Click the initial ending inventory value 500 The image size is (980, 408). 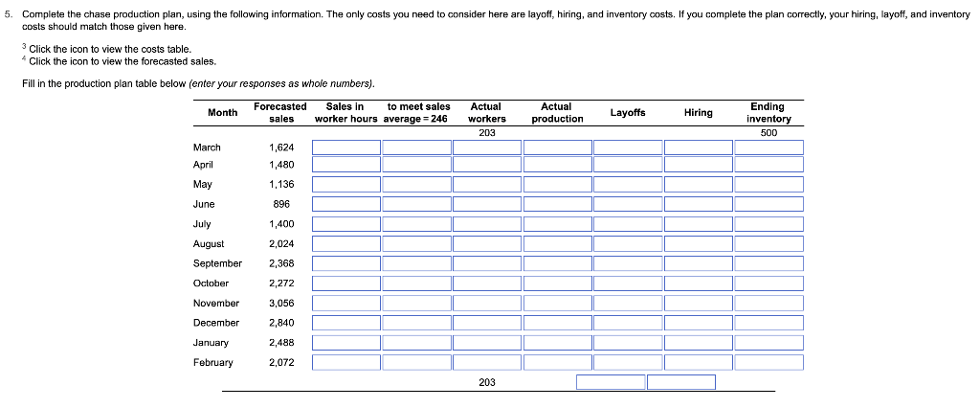tap(768, 133)
